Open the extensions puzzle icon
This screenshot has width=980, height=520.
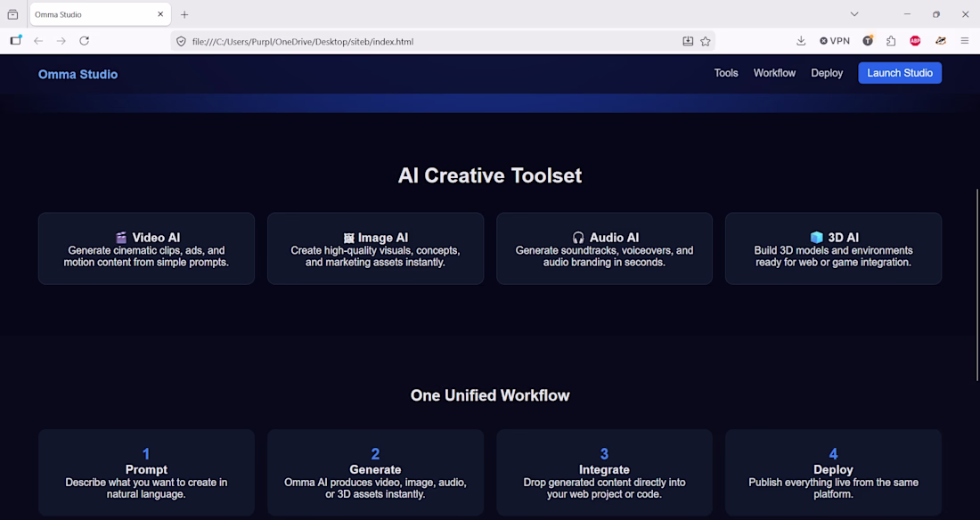891,41
